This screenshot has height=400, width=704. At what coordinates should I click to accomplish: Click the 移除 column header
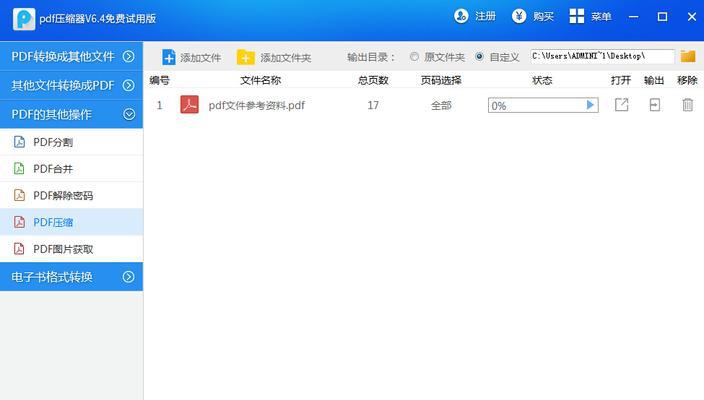[x=687, y=80]
